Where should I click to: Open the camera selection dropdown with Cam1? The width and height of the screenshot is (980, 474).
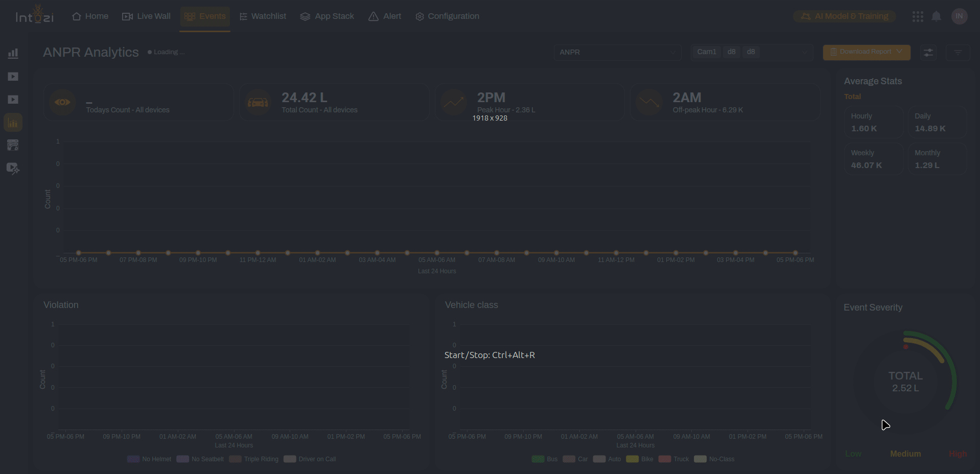click(x=752, y=52)
